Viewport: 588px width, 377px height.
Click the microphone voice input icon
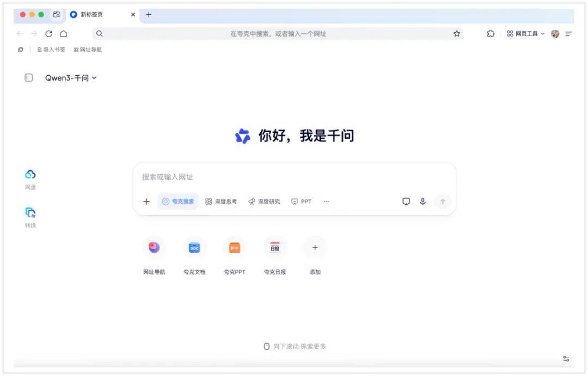pyautogui.click(x=423, y=201)
